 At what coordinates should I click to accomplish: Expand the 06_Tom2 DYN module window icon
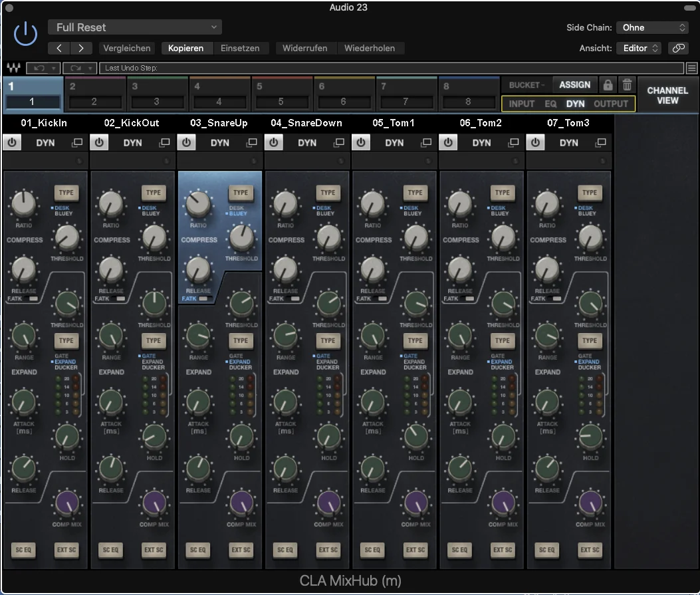click(x=513, y=143)
